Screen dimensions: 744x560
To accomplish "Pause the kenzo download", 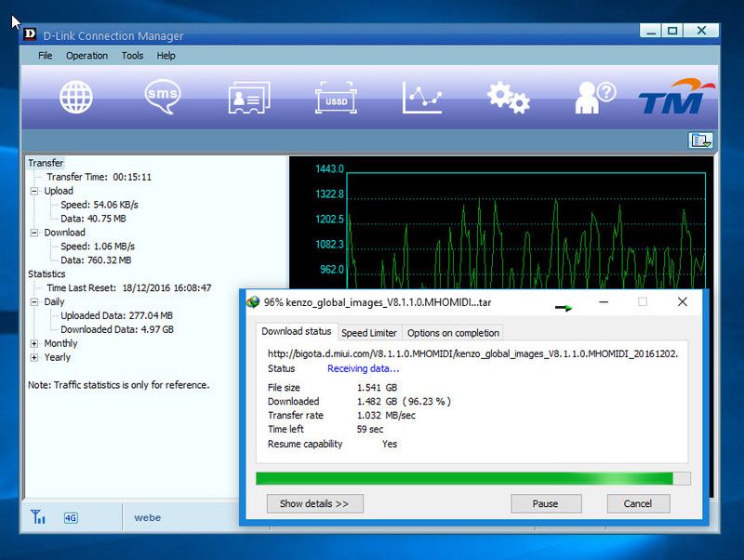I will 545,503.
